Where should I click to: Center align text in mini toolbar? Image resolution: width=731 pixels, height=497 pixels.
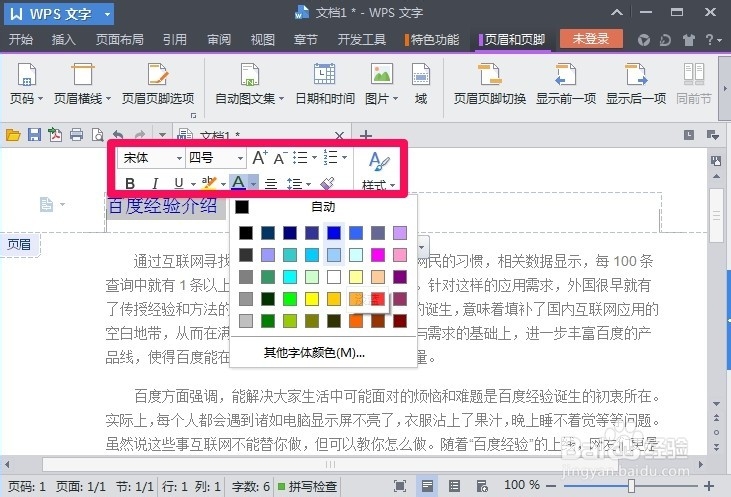[x=270, y=183]
